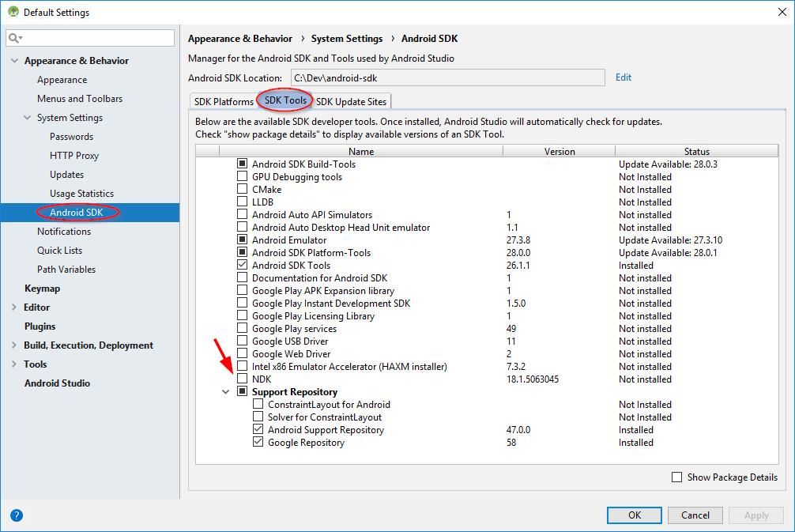Open HTTP Proxy settings
795x532 pixels.
(74, 156)
